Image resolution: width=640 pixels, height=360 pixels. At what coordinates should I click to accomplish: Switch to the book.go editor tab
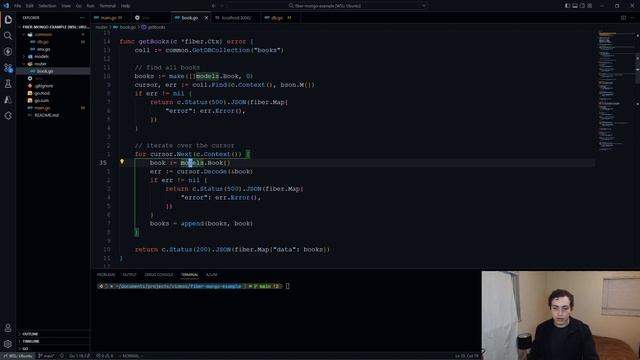190,18
